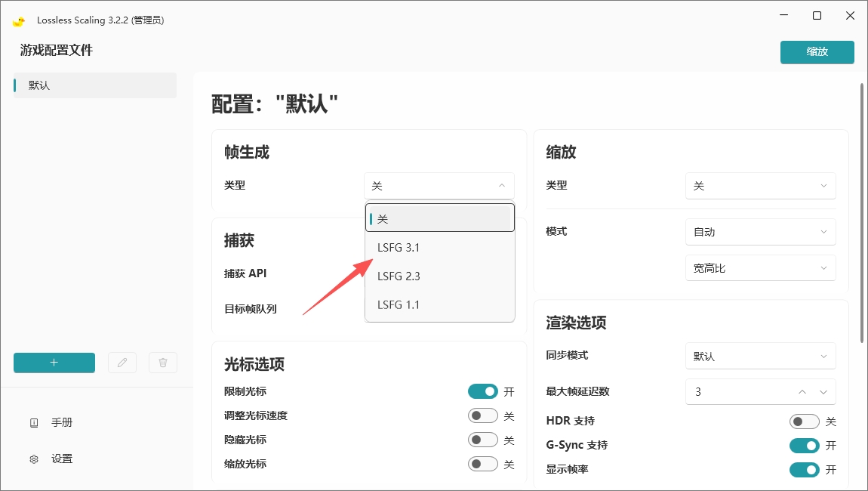Viewport: 868px width, 491px height.
Task: Turn off the 显示帧率 toggle
Action: (x=805, y=470)
